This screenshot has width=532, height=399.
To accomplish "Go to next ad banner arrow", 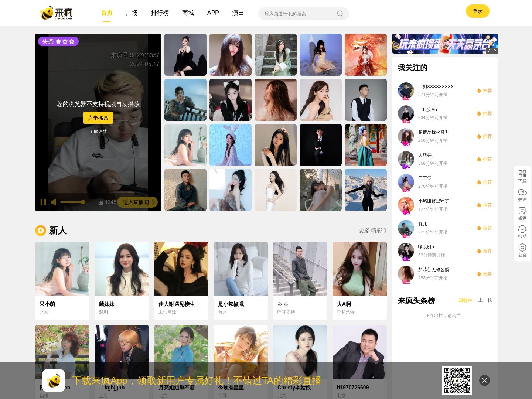I will [x=495, y=51].
